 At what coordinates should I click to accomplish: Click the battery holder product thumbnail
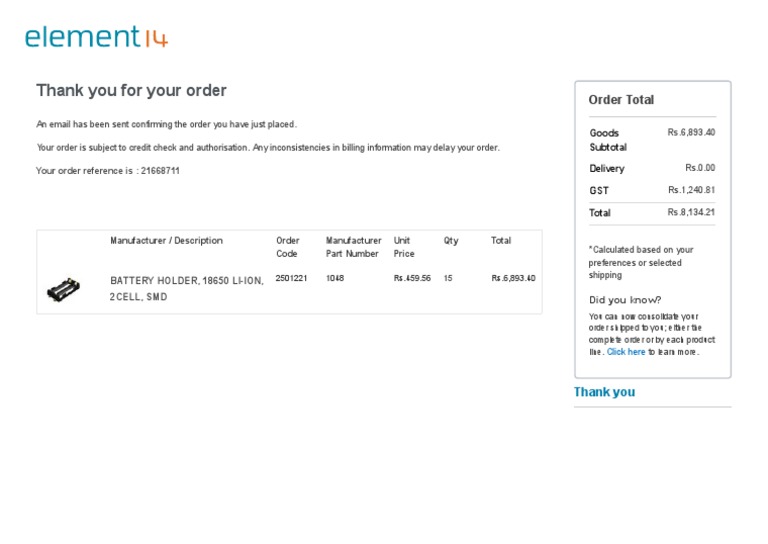click(x=63, y=290)
